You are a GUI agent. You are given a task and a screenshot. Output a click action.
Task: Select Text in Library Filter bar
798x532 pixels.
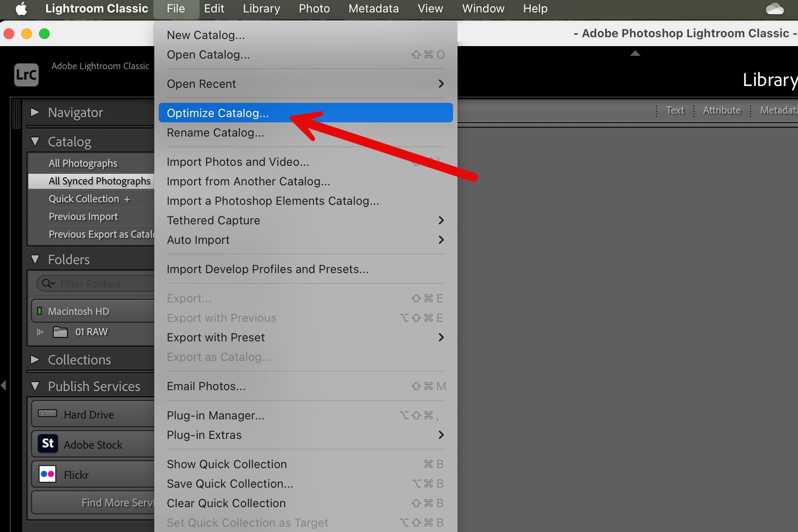[x=675, y=110]
